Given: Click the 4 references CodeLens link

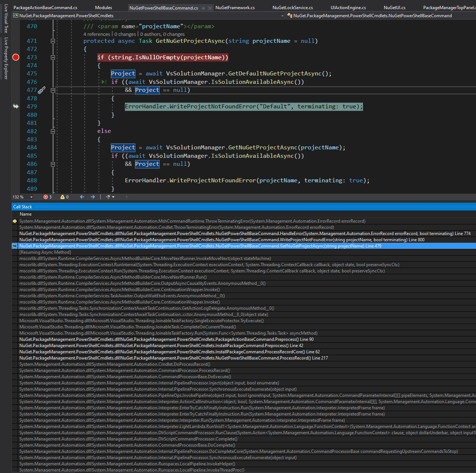Looking at the screenshot, I should click(x=96, y=34).
